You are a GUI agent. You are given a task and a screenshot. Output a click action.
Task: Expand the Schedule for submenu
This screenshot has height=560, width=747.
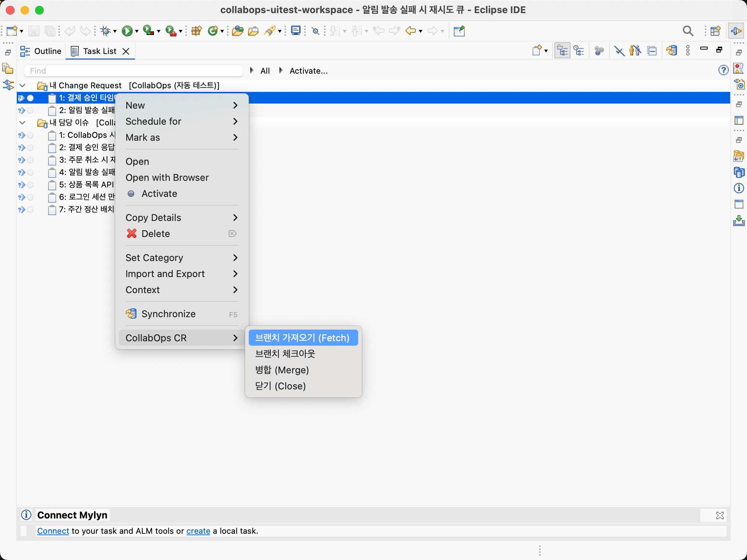click(x=182, y=121)
